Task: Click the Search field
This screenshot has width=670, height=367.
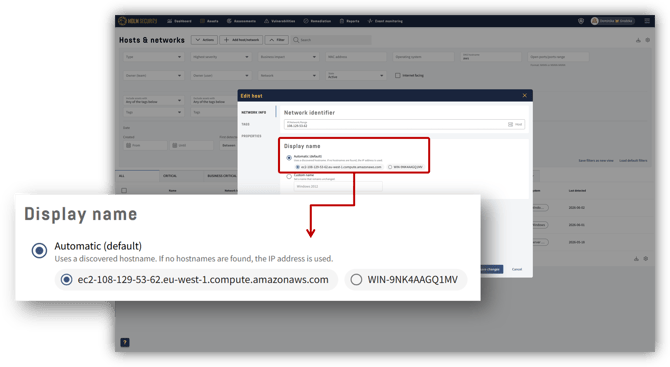Action: pyautogui.click(x=331, y=40)
